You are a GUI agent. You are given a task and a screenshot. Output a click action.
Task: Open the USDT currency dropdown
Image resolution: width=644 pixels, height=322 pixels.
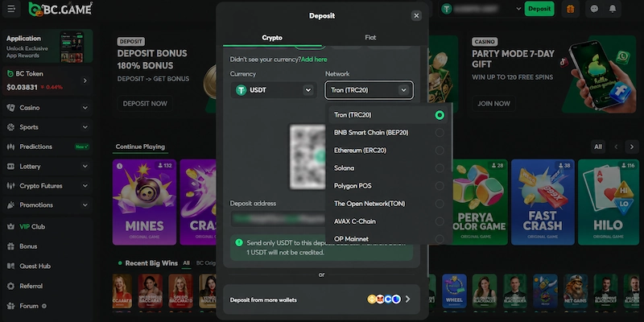point(274,90)
